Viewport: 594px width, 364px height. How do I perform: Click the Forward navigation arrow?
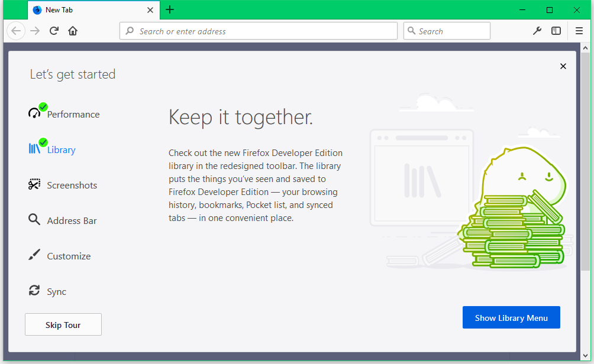(35, 31)
